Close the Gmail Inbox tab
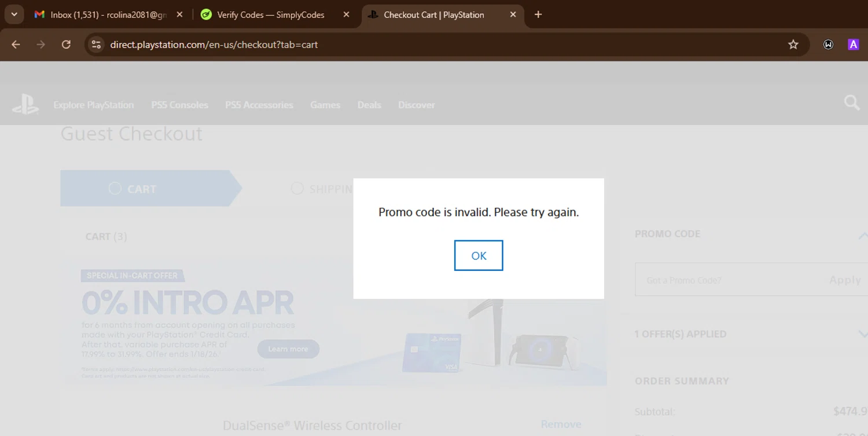Screen dimensions: 868x436 point(179,14)
